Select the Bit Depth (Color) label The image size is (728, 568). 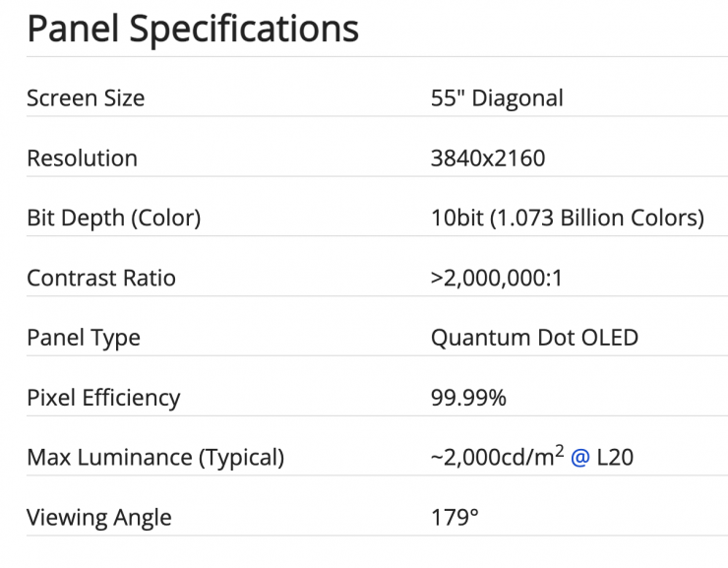click(113, 219)
